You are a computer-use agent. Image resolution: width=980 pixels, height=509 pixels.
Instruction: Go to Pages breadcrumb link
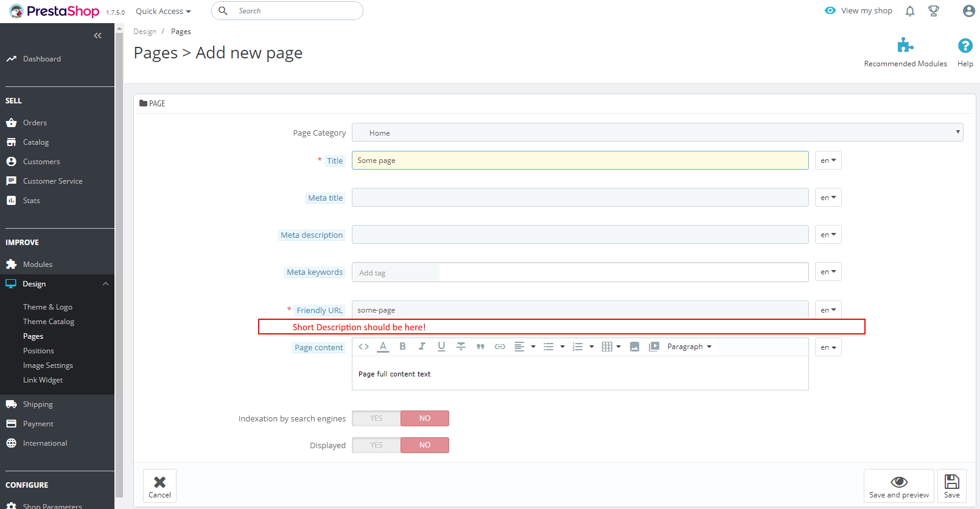pyautogui.click(x=181, y=32)
